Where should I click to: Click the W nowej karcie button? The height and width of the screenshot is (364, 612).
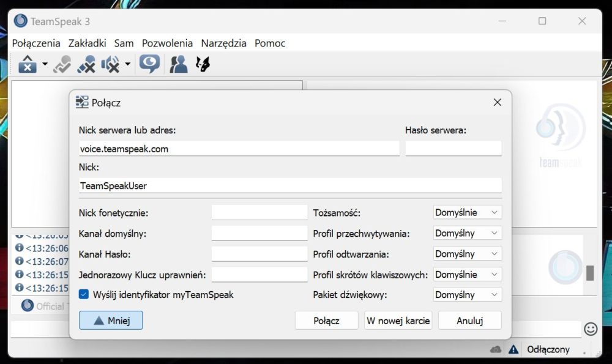click(398, 321)
